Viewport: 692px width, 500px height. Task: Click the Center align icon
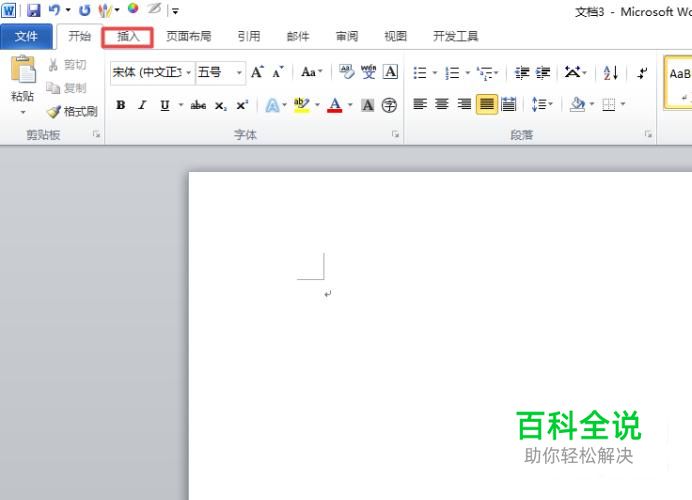(x=442, y=104)
